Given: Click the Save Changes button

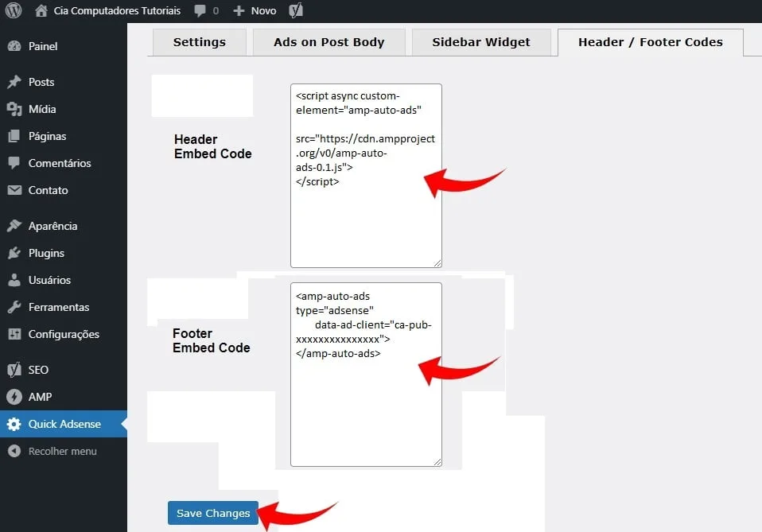Looking at the screenshot, I should (x=213, y=513).
